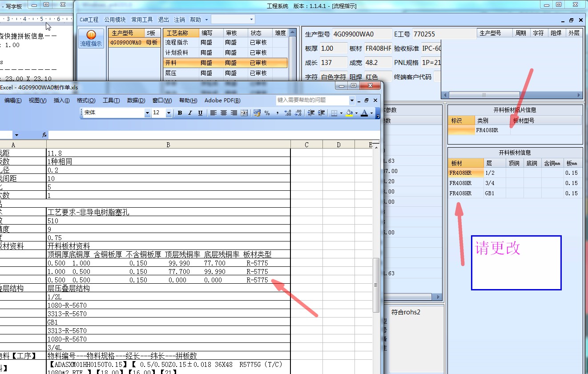Viewport: 588px width, 374px height.
Task: Increase decimal places in Excel toolbar
Action: [288, 113]
